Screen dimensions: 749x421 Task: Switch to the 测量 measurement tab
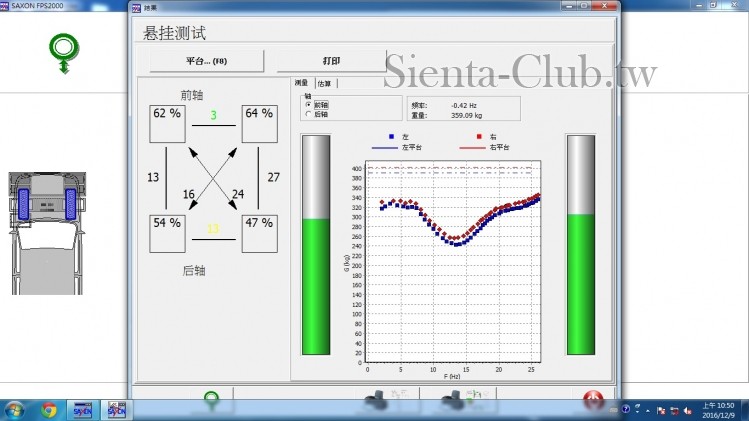click(x=303, y=83)
